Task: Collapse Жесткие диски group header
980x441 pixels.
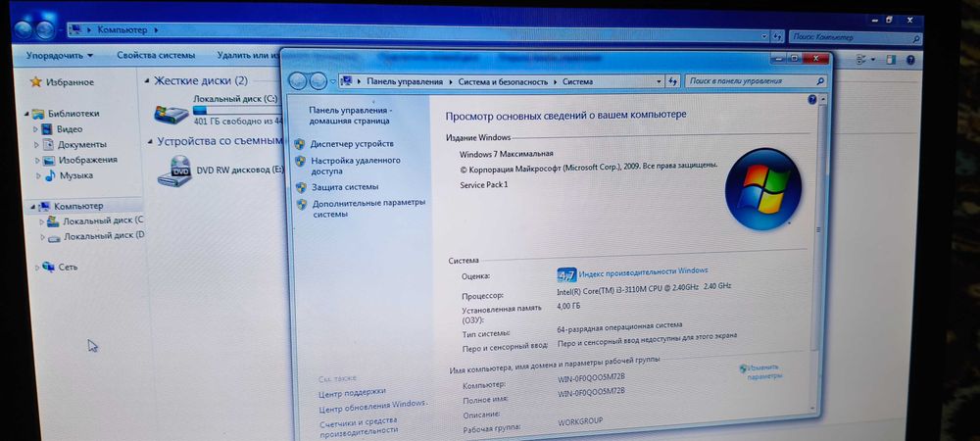Action: click(148, 81)
